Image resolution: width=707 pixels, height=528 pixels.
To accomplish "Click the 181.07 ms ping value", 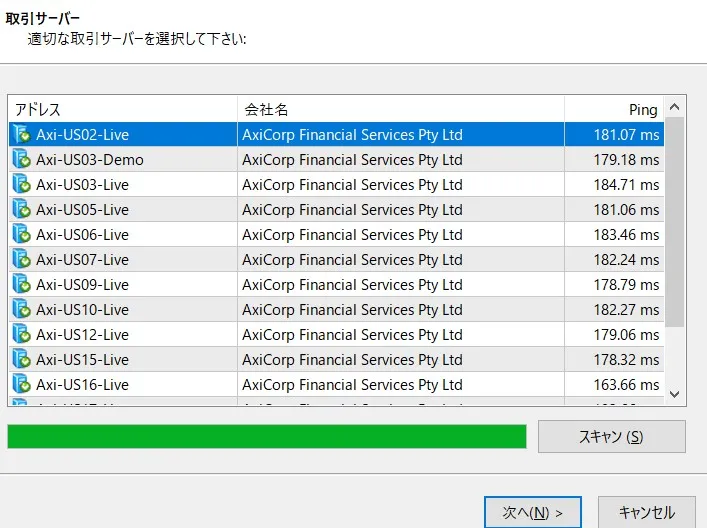I will [626, 135].
